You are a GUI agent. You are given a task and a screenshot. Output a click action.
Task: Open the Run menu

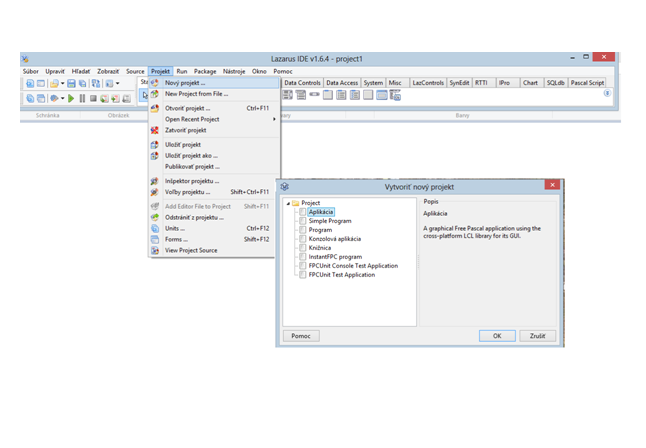[x=182, y=71]
